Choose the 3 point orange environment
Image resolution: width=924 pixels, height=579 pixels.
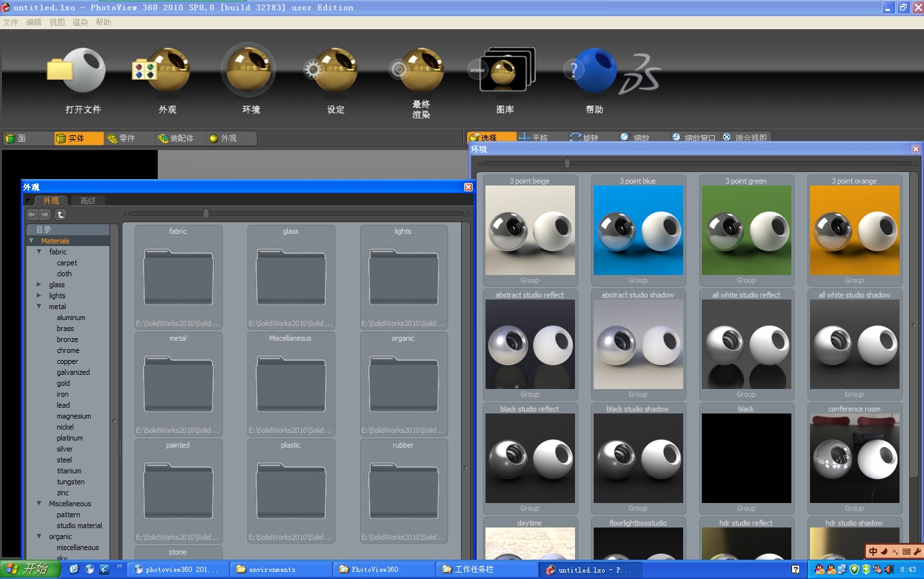click(854, 231)
